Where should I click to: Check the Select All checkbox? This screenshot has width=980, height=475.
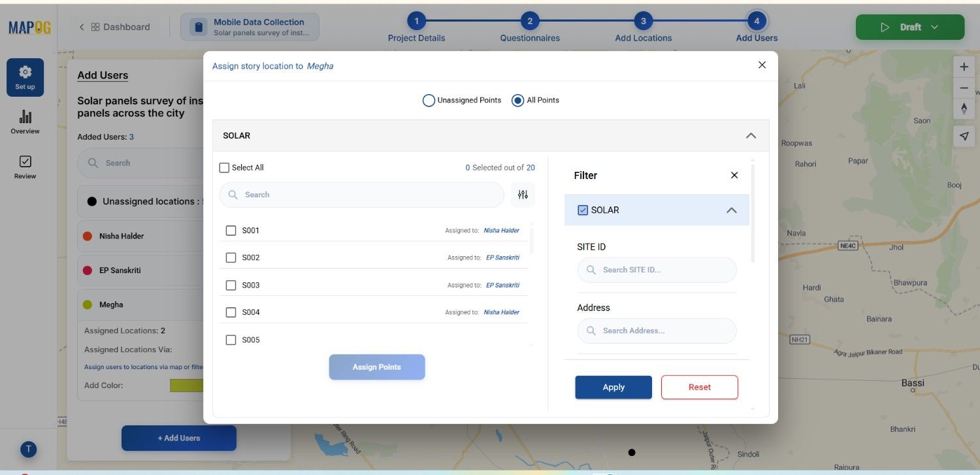coord(224,167)
